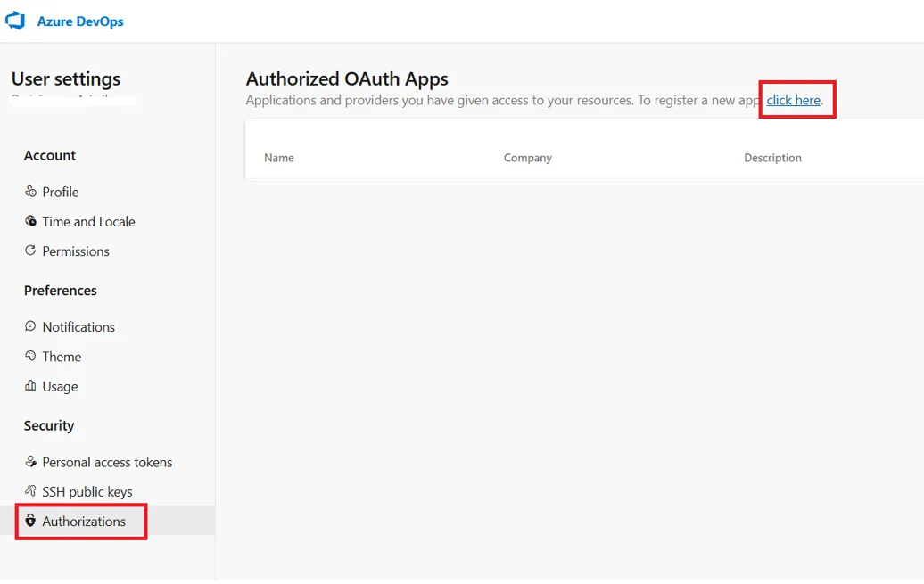924x584 pixels.
Task: Select Authorizations in the Security section
Action: (85, 522)
